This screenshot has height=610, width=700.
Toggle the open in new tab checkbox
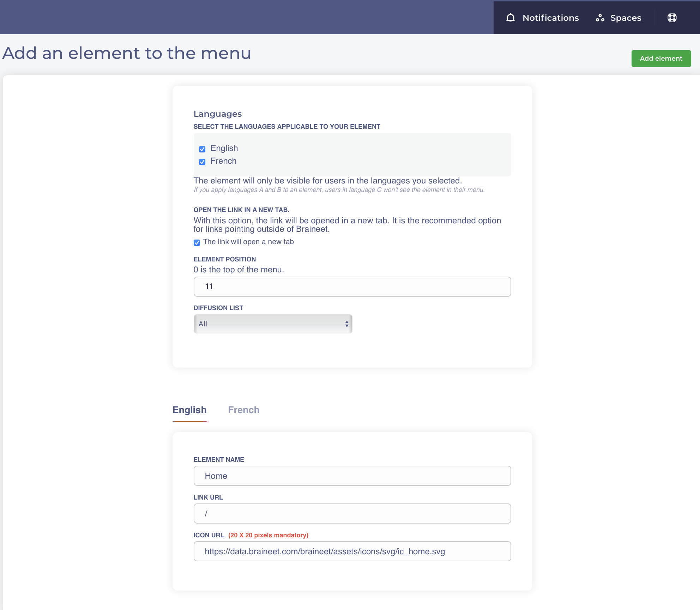[x=197, y=242]
